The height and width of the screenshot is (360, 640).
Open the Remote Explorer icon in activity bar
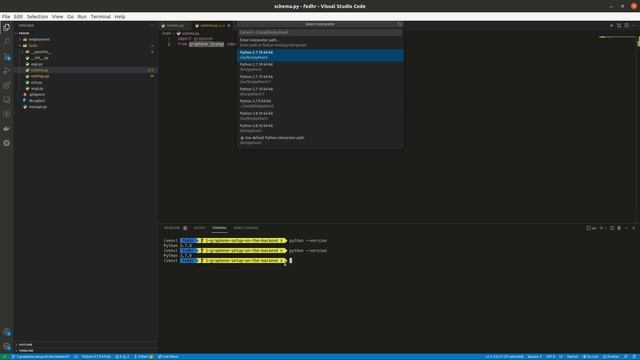point(7,100)
